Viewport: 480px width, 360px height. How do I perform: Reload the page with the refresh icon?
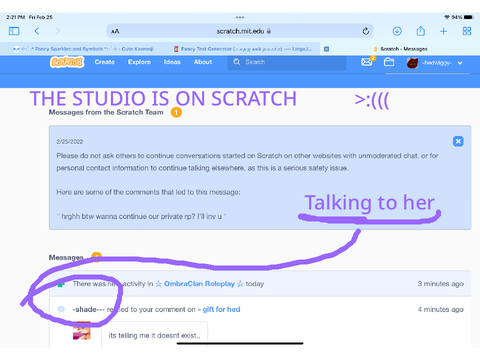pos(366,31)
